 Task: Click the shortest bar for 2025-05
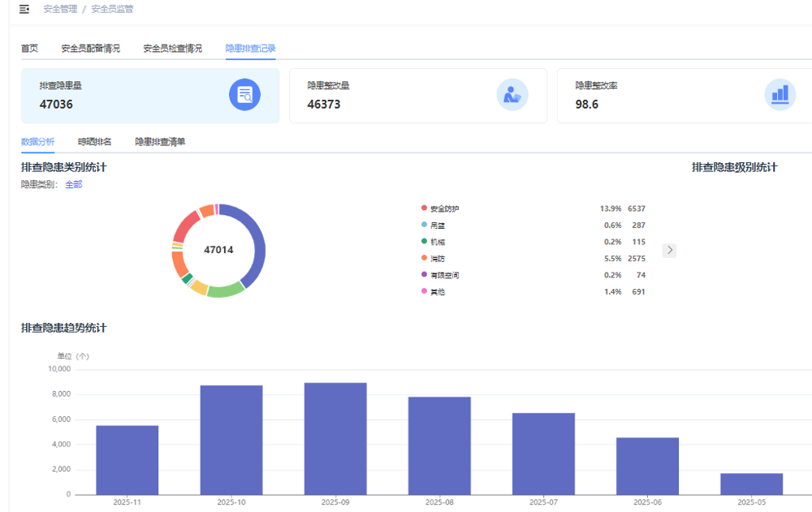coord(751,484)
